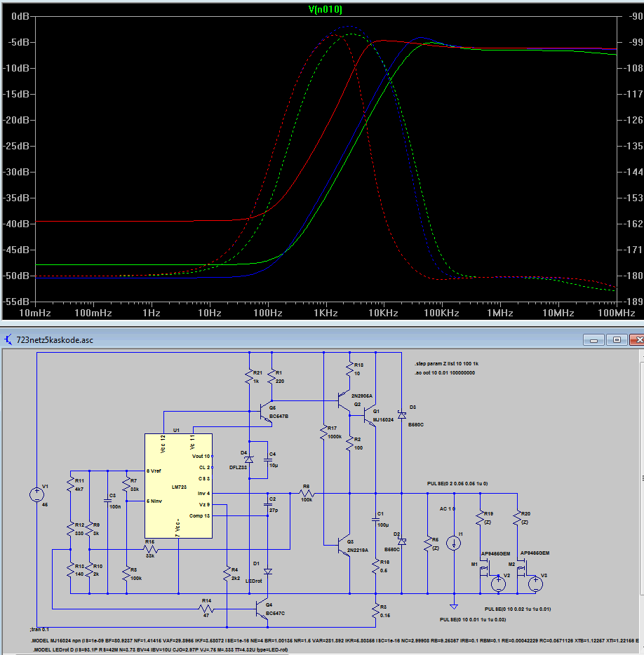Select resistor R16 0.5 symbol
644x655 pixels.
(x=376, y=566)
